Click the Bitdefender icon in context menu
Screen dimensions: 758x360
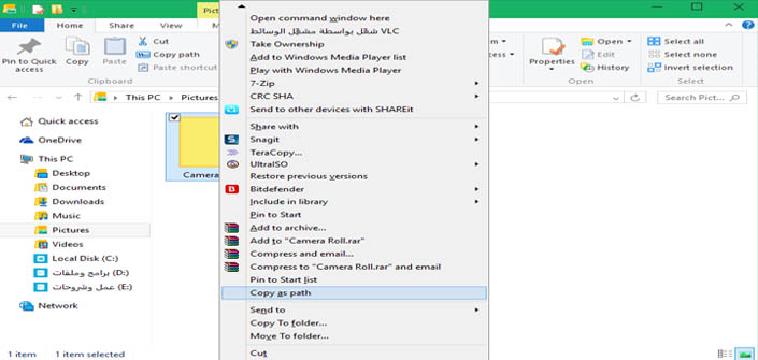tap(232, 189)
